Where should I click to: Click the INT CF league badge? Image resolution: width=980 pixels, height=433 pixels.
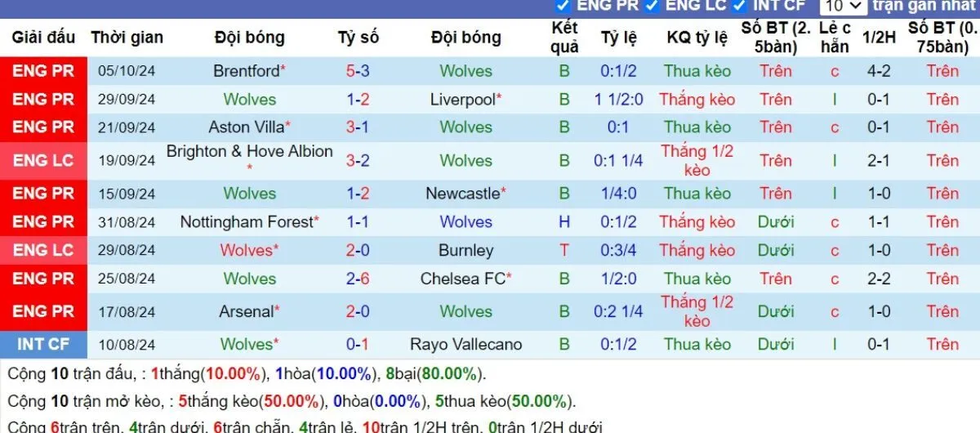click(43, 345)
